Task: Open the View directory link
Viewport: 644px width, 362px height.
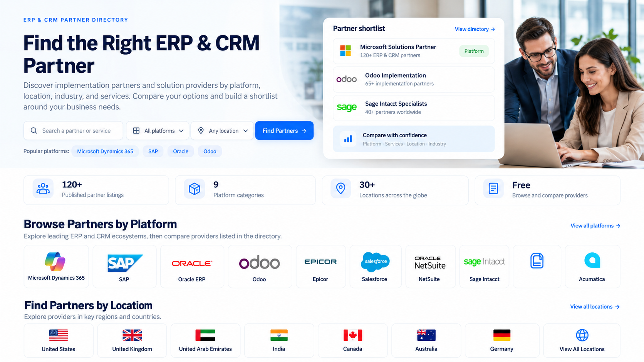Action: pyautogui.click(x=475, y=29)
